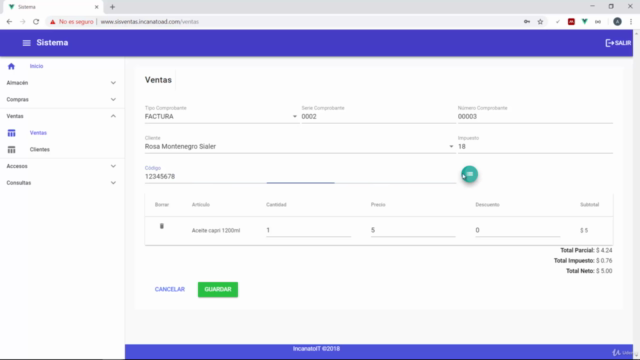Click the red browser extension icon
640x360 pixels.
tap(571, 22)
